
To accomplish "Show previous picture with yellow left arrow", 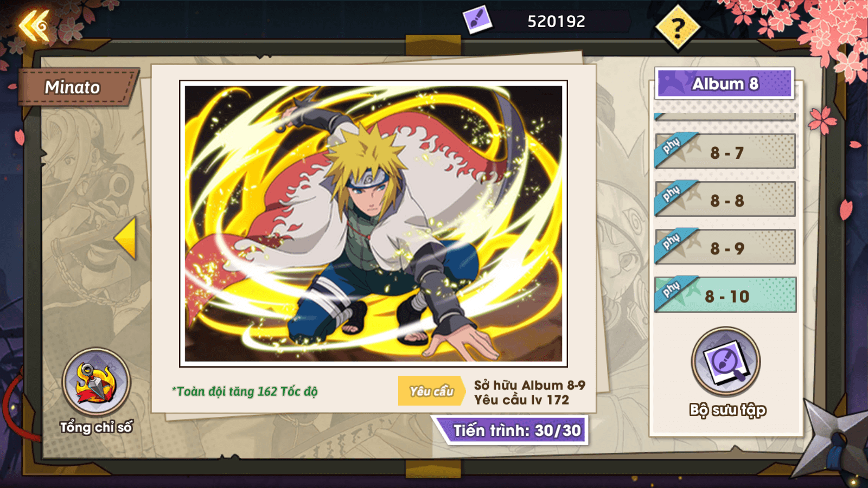I will pos(125,238).
